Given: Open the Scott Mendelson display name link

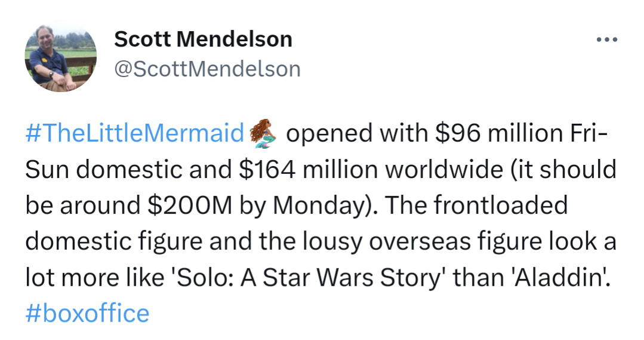Looking at the screenshot, I should pyautogui.click(x=203, y=39).
